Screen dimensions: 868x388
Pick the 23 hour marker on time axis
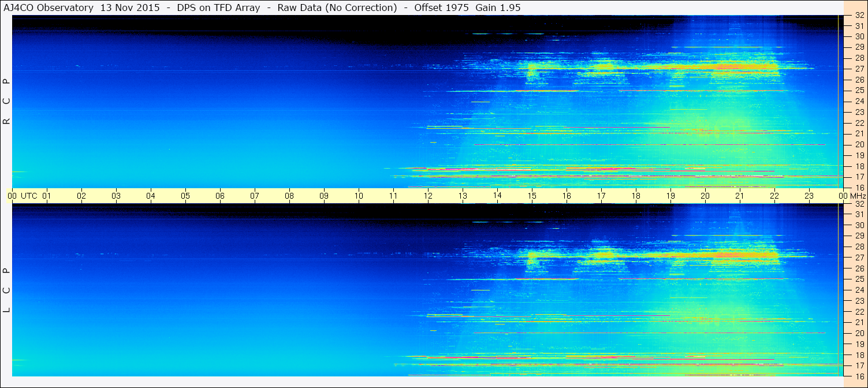[x=809, y=196]
